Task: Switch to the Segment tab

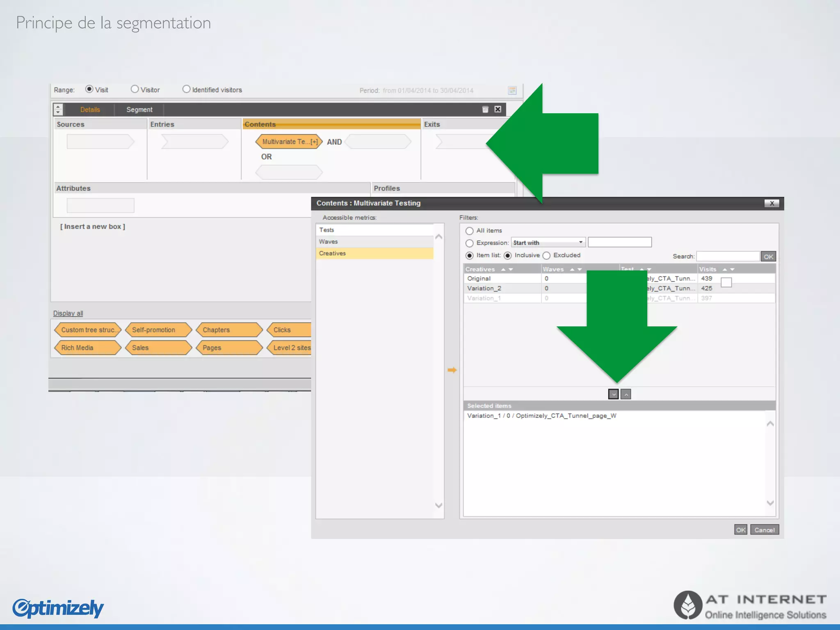Action: 139,110
